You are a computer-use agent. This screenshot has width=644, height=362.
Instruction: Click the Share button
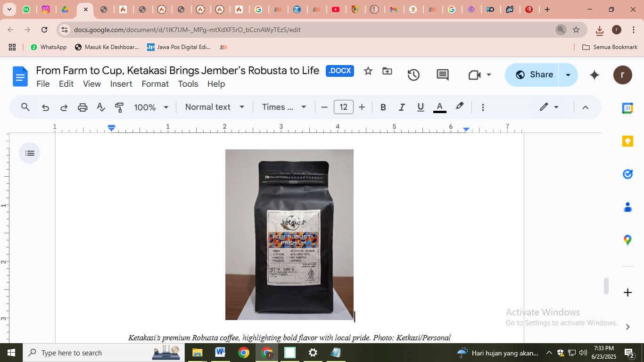point(532,75)
